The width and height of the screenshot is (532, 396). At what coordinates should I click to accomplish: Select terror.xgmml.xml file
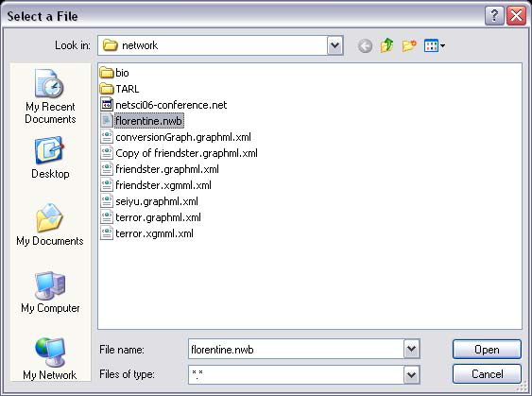[147, 233]
